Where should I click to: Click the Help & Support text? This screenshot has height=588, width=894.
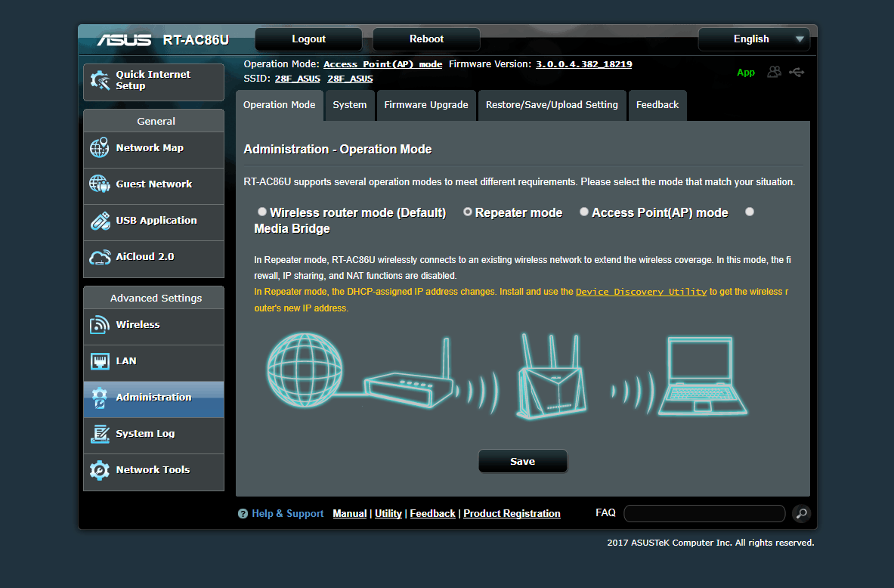point(288,514)
